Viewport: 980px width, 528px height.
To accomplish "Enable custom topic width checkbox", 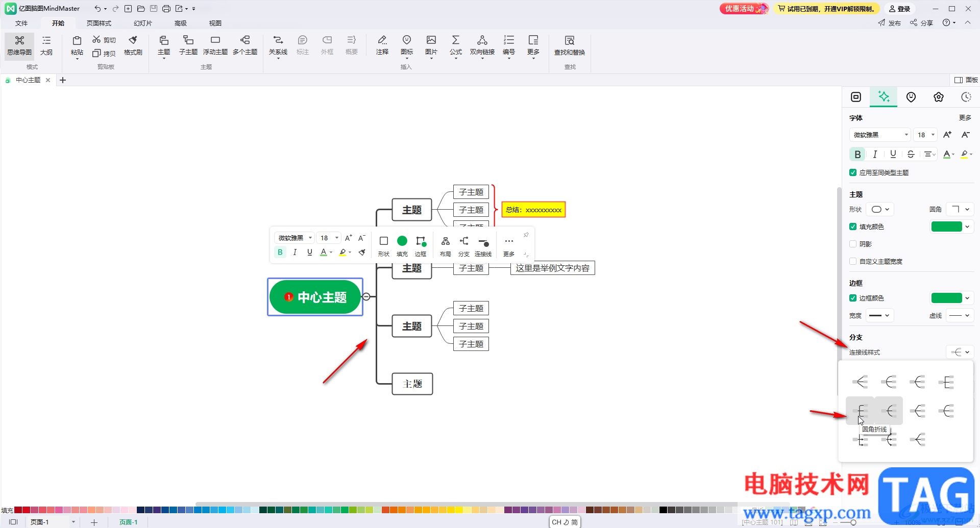I will click(x=853, y=261).
